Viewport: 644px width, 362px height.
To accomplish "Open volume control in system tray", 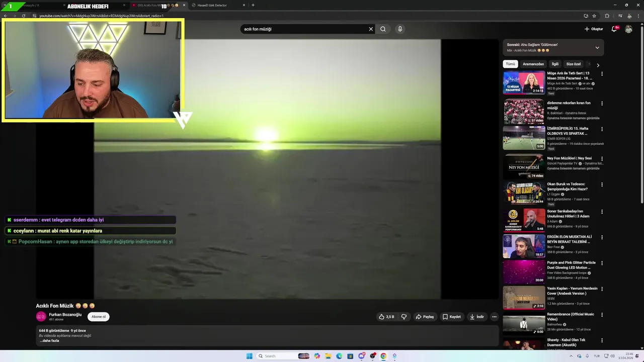I will pyautogui.click(x=613, y=356).
